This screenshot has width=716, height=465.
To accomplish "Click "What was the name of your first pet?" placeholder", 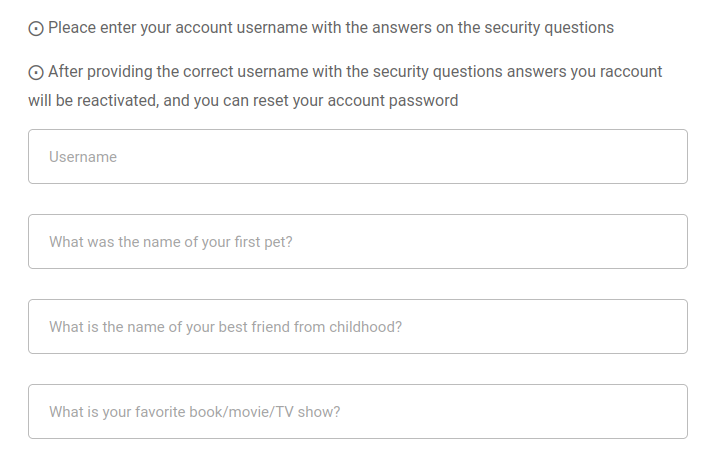I will [x=171, y=242].
